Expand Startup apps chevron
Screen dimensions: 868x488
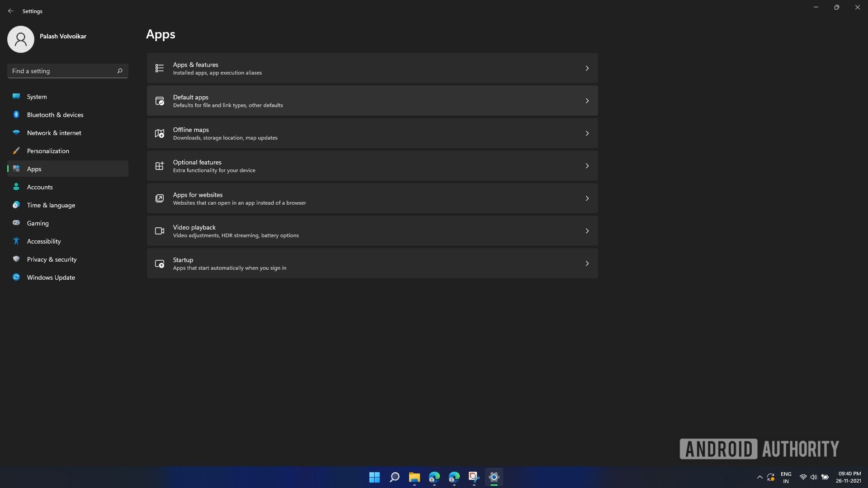587,263
